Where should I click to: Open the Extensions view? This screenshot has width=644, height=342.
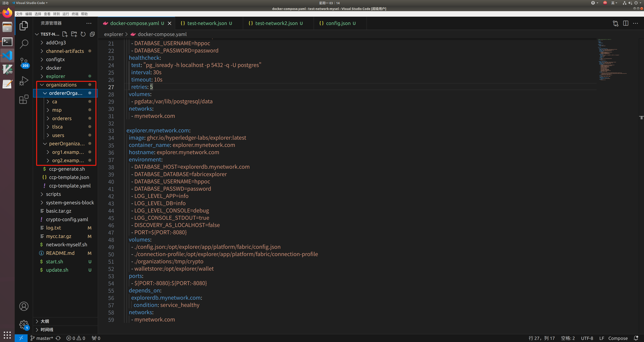pyautogui.click(x=24, y=99)
